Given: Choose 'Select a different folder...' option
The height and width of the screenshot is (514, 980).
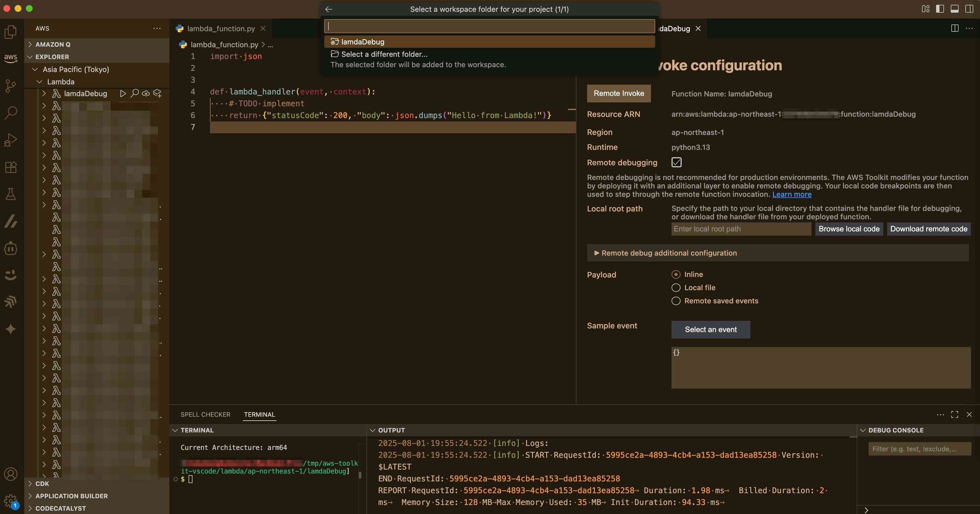Looking at the screenshot, I should (384, 54).
